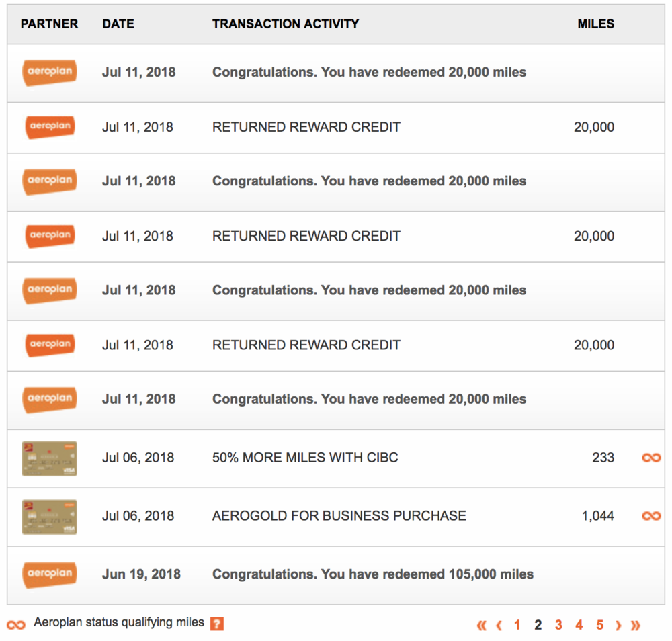Click Aeroplan logo in Jun 19, 2018 row
This screenshot has width=672, height=641.
[x=50, y=574]
